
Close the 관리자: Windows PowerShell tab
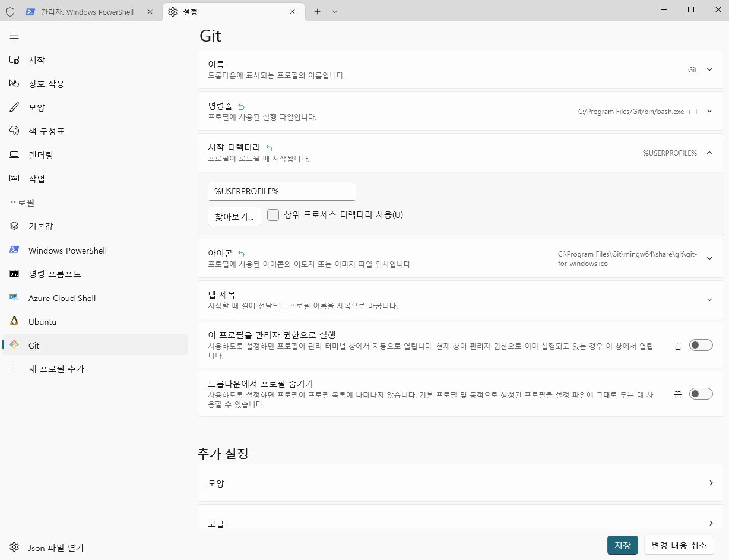point(150,12)
